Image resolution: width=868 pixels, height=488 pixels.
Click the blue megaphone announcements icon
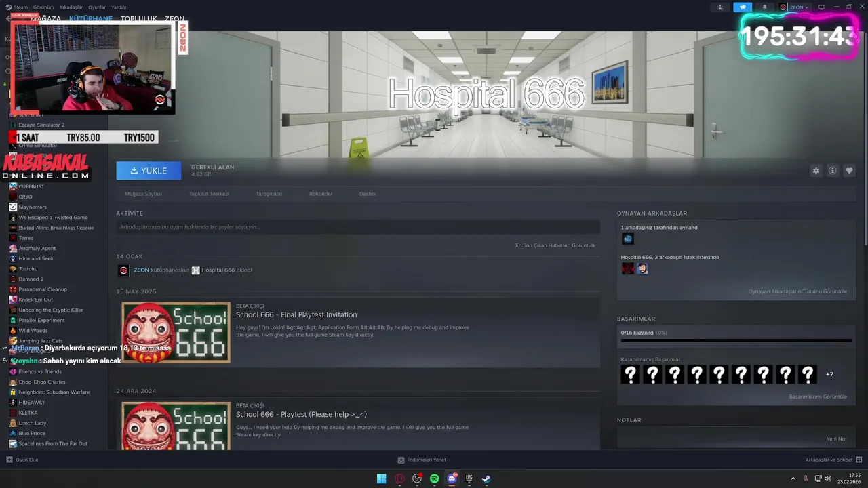(742, 7)
